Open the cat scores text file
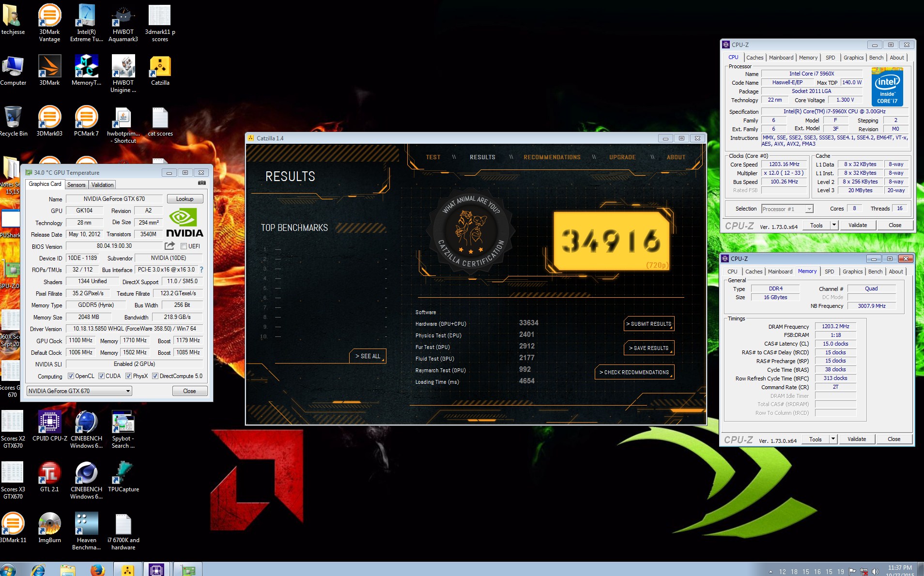Image resolution: width=924 pixels, height=576 pixels. 160,121
